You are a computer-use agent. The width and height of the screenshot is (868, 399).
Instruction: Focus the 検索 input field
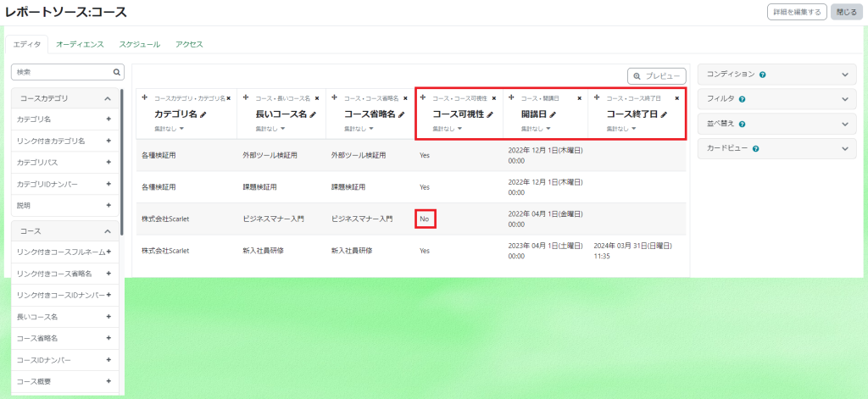click(68, 72)
